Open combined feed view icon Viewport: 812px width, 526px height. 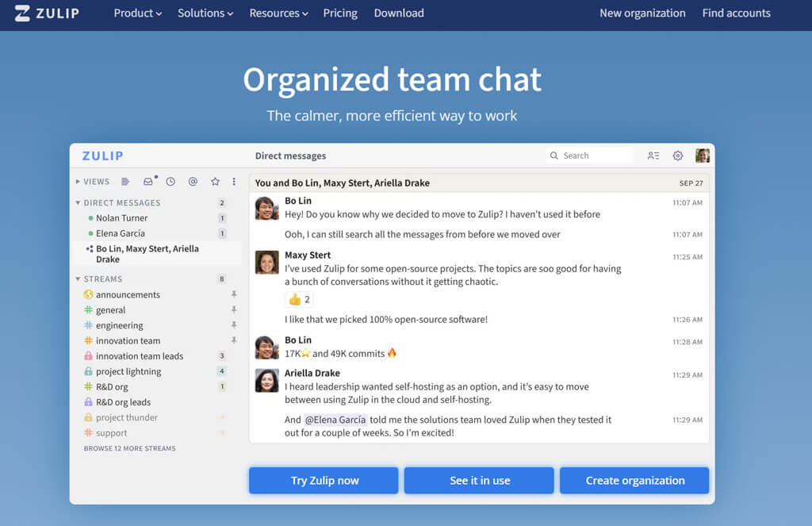(x=125, y=182)
